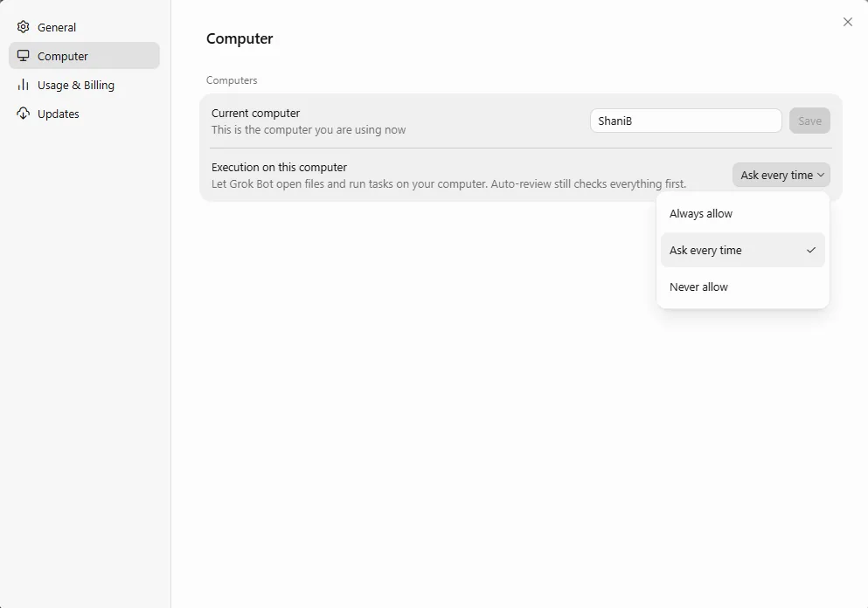Click the chevron arrow on execution dropdown
This screenshot has width=868, height=608.
tap(821, 175)
